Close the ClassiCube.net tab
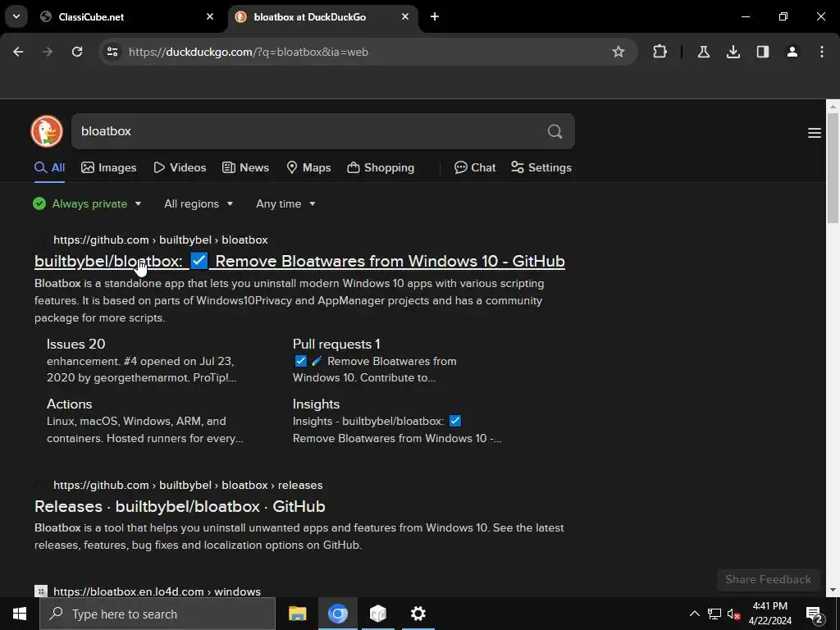This screenshot has width=840, height=630. 210,16
